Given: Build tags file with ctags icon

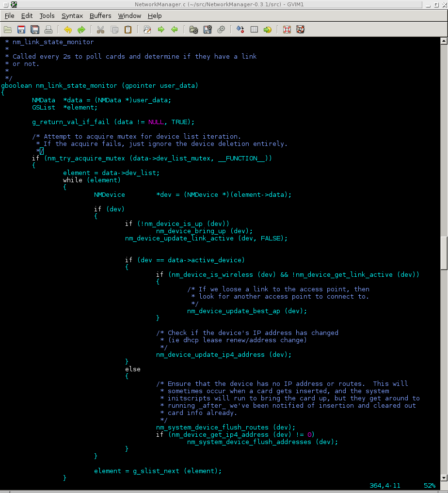Looking at the screenshot, I should 254,30.
